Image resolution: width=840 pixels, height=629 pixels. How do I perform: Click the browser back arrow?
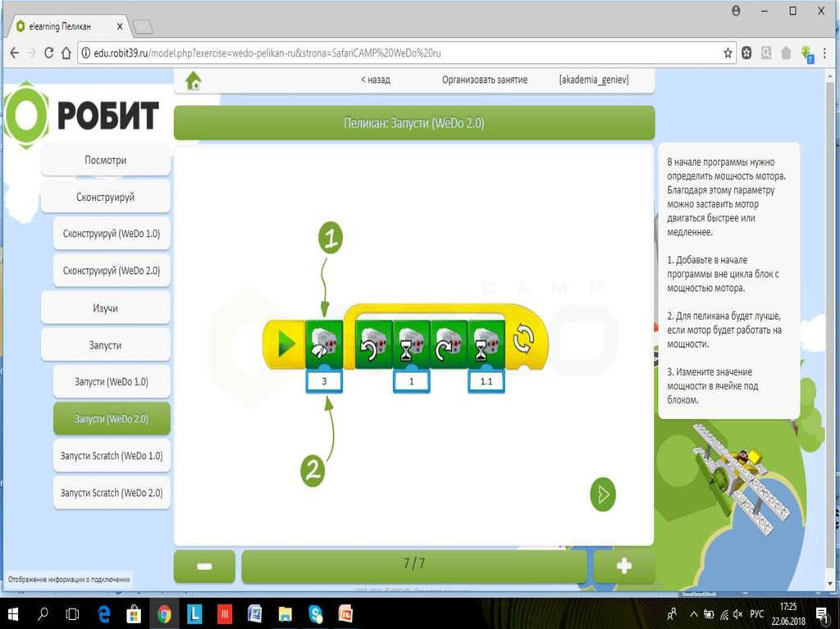pyautogui.click(x=15, y=52)
